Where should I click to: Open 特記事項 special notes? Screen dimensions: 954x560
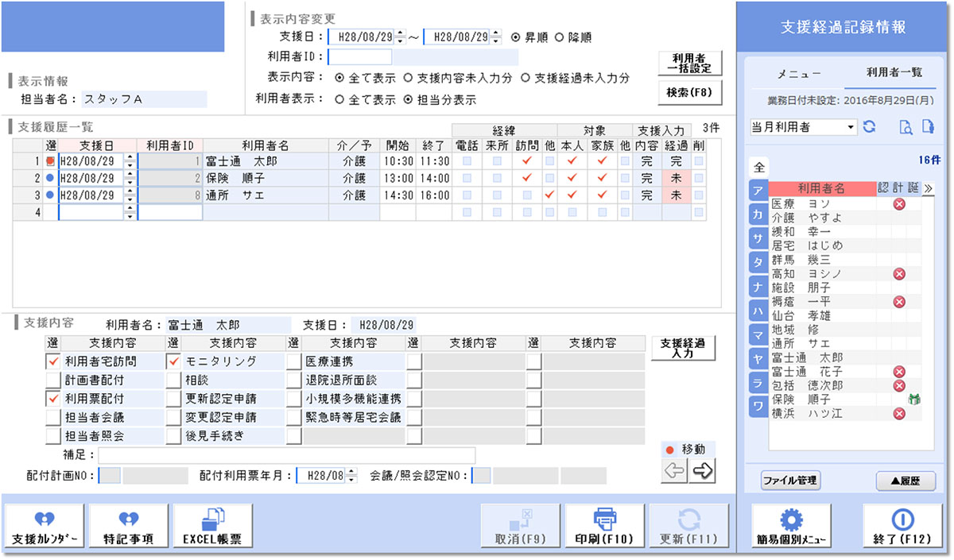tap(128, 527)
